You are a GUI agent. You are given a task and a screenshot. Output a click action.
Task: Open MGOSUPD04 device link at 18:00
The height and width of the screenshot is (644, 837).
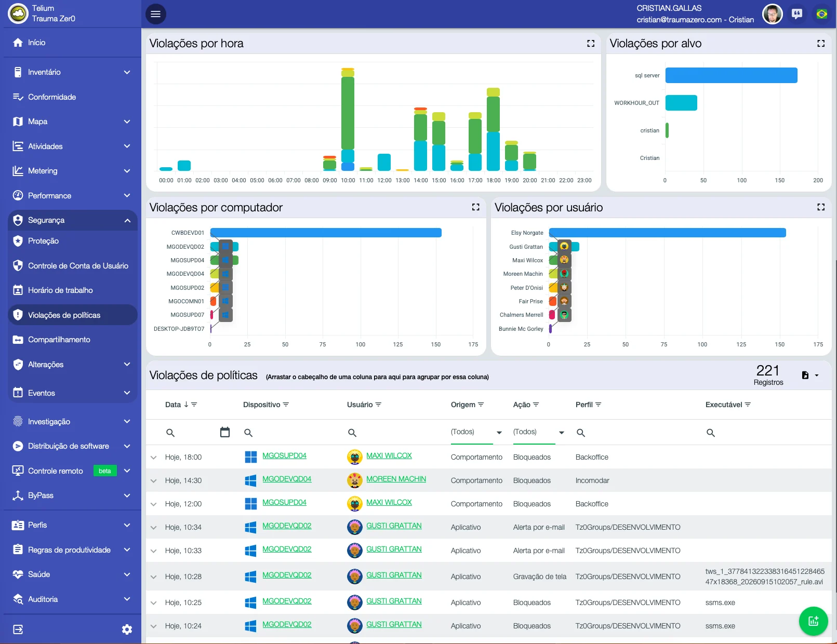point(284,455)
